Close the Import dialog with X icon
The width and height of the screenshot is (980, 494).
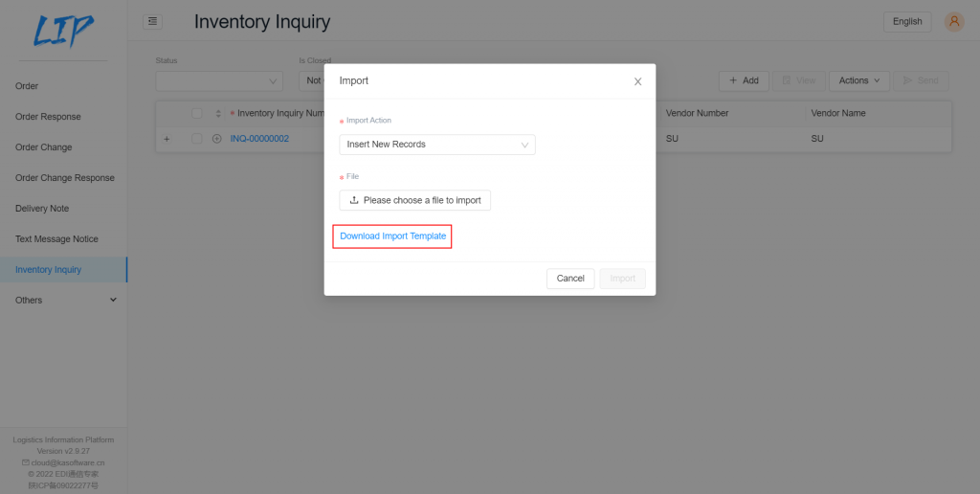tap(637, 81)
